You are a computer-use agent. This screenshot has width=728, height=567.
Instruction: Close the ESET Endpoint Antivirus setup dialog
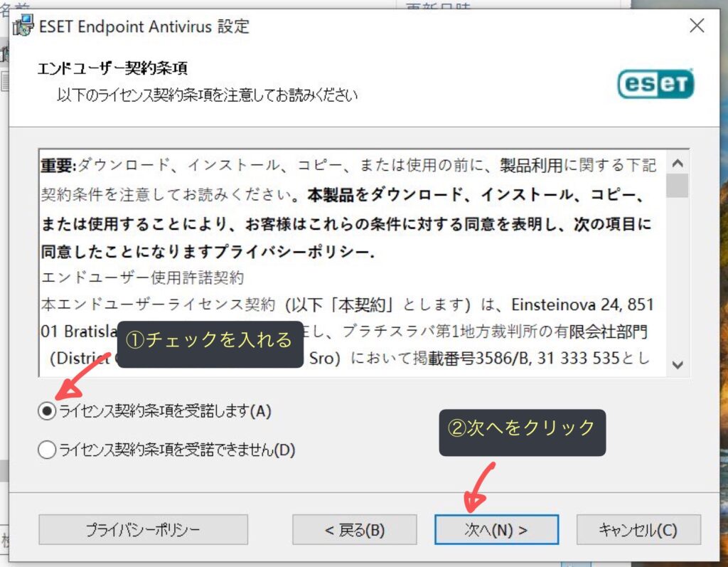[x=697, y=27]
